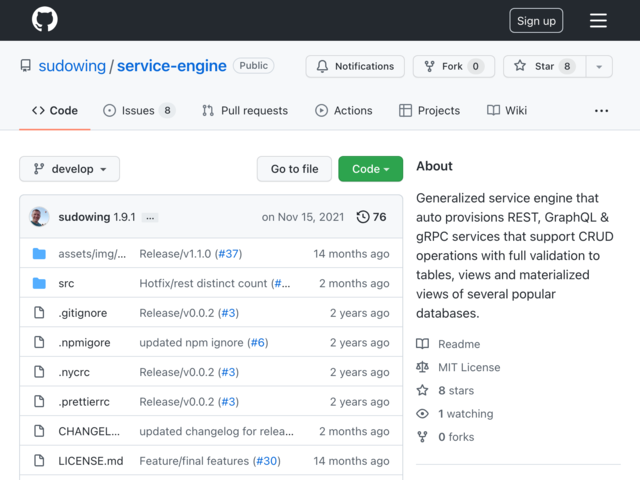Open Hotfix/rest distinct count commit message
The height and width of the screenshot is (480, 640).
pos(203,283)
